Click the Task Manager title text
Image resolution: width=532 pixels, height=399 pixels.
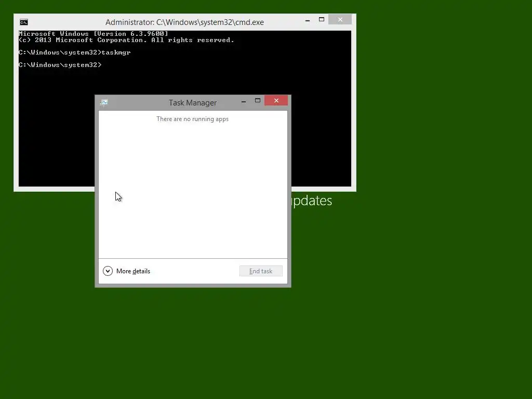(x=193, y=103)
